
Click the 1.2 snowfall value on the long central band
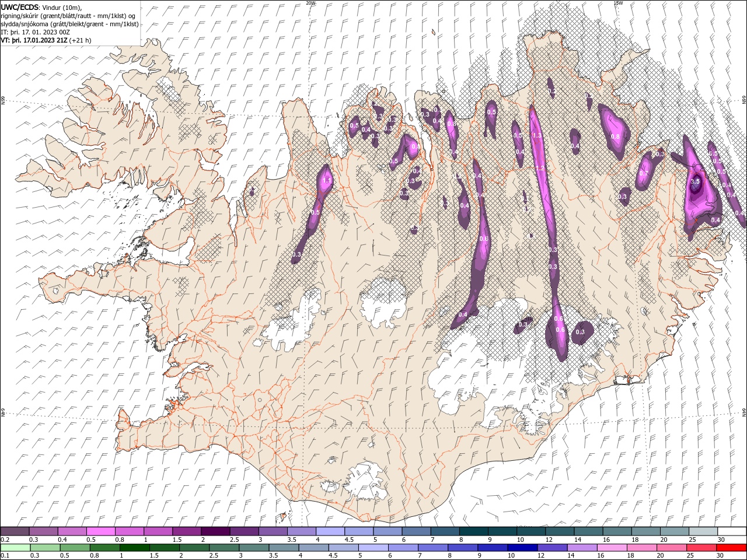[540, 169]
